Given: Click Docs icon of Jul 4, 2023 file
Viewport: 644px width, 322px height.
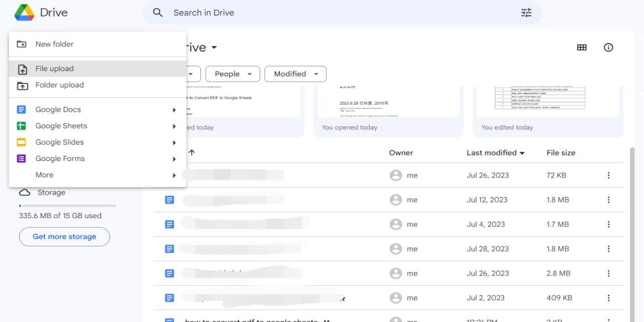Looking at the screenshot, I should (x=170, y=224).
